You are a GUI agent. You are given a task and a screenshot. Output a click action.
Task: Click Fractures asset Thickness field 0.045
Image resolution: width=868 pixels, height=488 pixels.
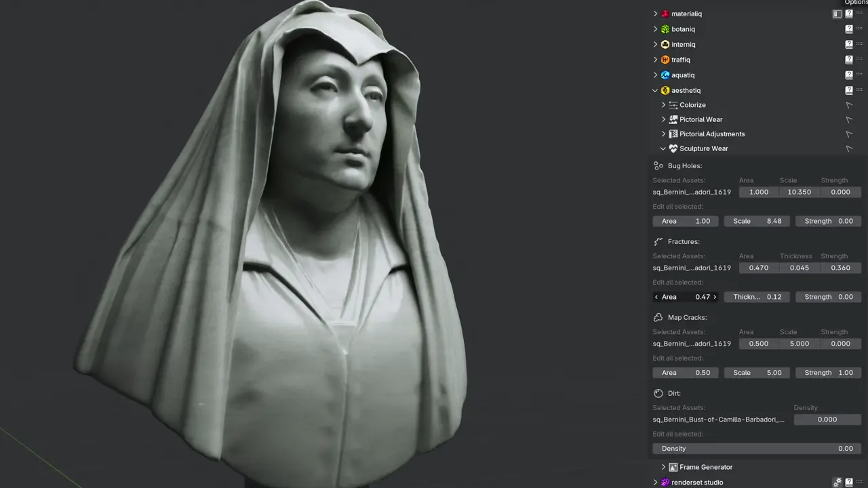800,268
